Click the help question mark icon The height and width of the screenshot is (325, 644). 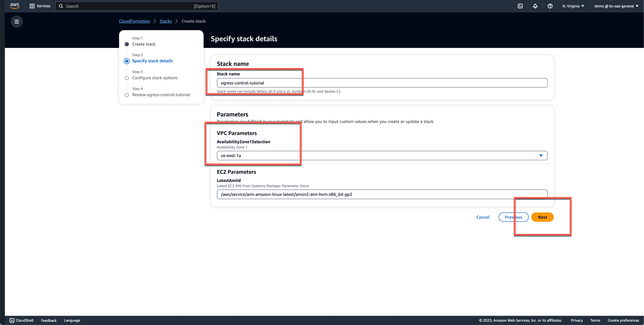[x=550, y=6]
